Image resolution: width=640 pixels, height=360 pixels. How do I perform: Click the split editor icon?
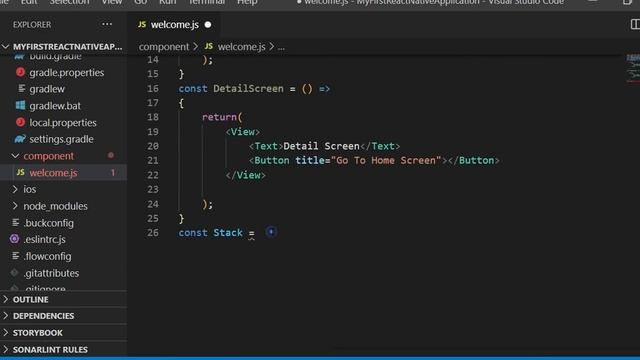[635, 24]
